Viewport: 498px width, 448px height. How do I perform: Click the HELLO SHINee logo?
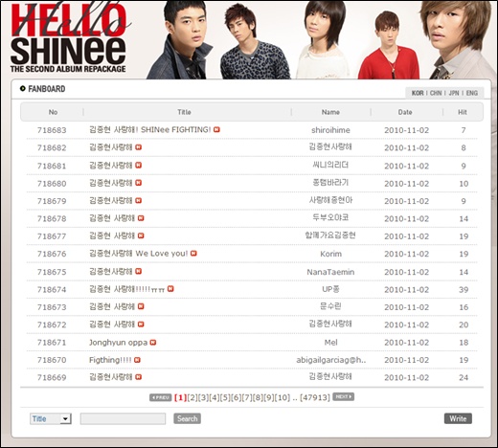coord(69,37)
